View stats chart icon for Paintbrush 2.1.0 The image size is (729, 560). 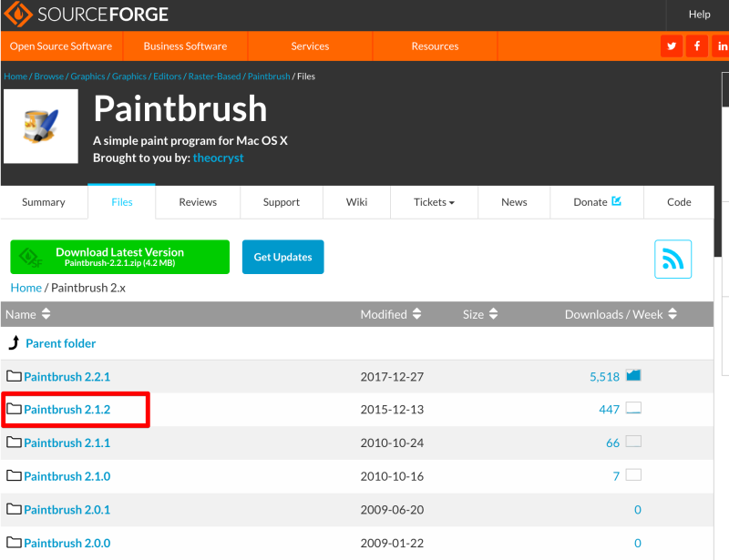coord(633,474)
